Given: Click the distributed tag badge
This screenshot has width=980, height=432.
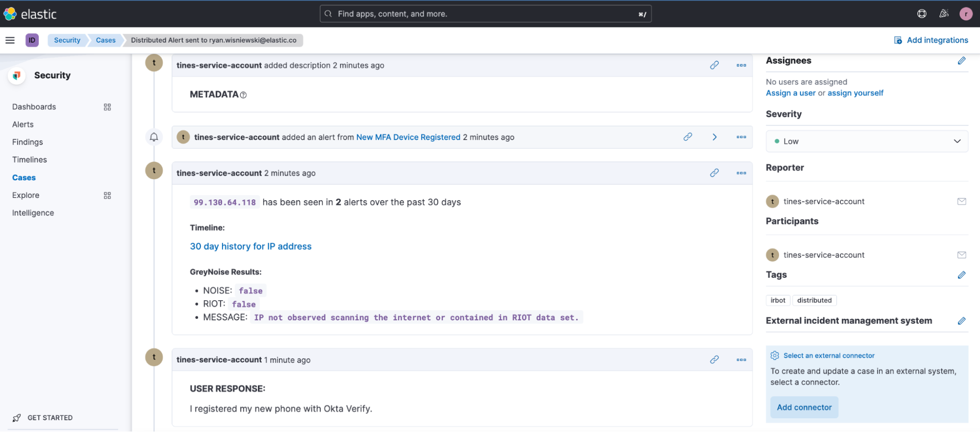Looking at the screenshot, I should 814,300.
